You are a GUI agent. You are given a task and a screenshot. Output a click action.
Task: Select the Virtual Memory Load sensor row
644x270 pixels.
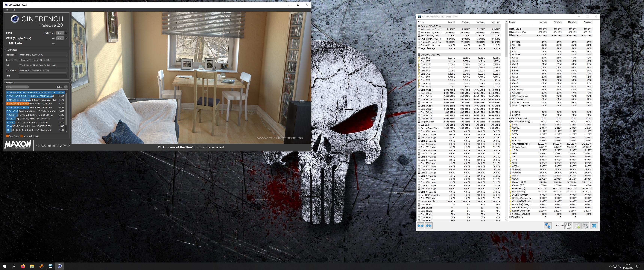(459, 36)
